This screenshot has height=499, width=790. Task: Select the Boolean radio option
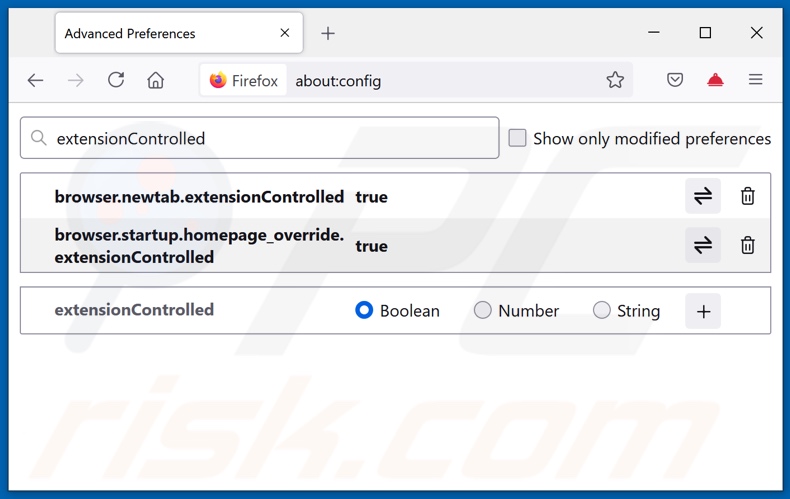(x=364, y=310)
